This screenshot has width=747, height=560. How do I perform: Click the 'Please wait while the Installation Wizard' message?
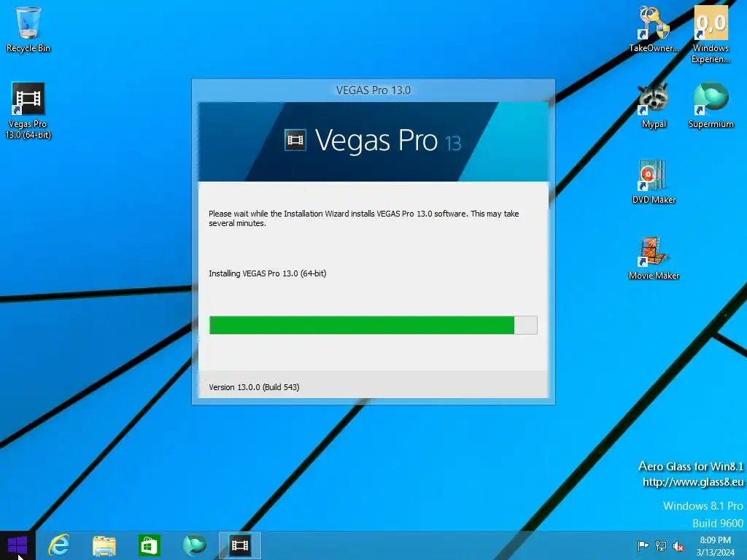(363, 218)
